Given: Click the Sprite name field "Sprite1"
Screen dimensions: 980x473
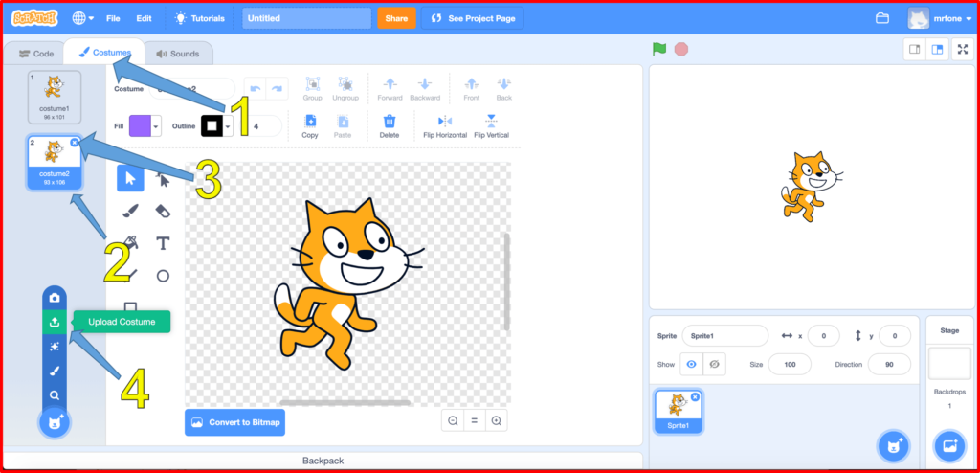Looking at the screenshot, I should (725, 336).
